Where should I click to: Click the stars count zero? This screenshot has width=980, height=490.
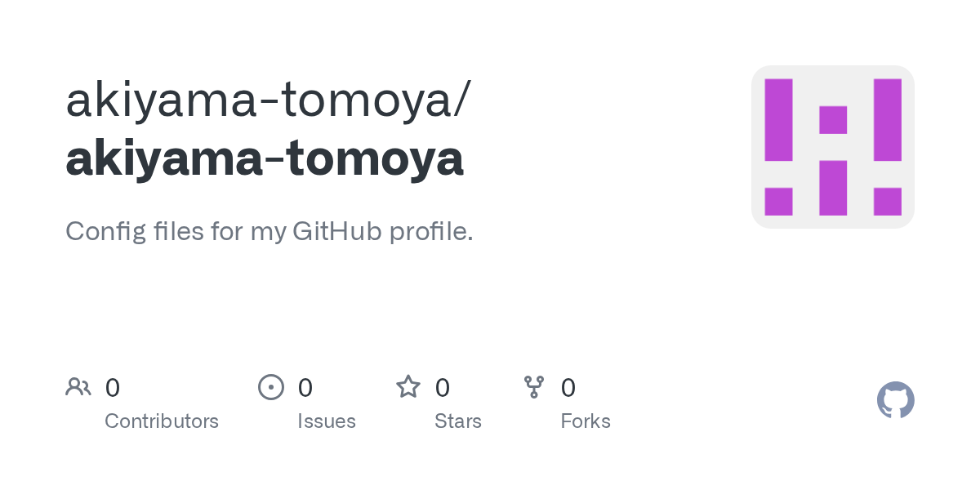443,387
